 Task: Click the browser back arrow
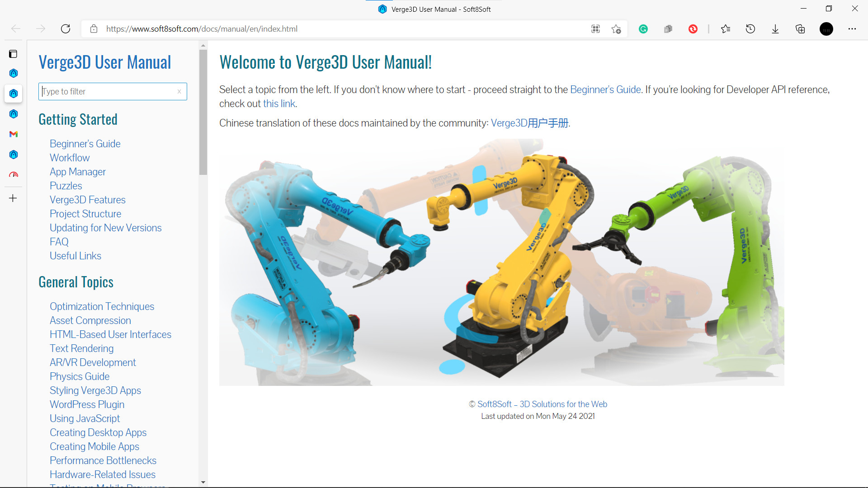[x=16, y=29]
